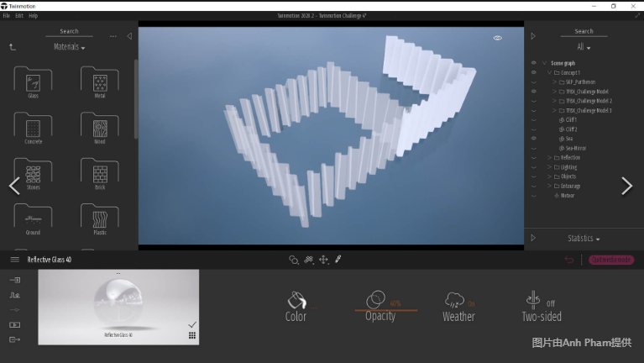Toggle visibility of Sea-Mirror

coord(533,148)
